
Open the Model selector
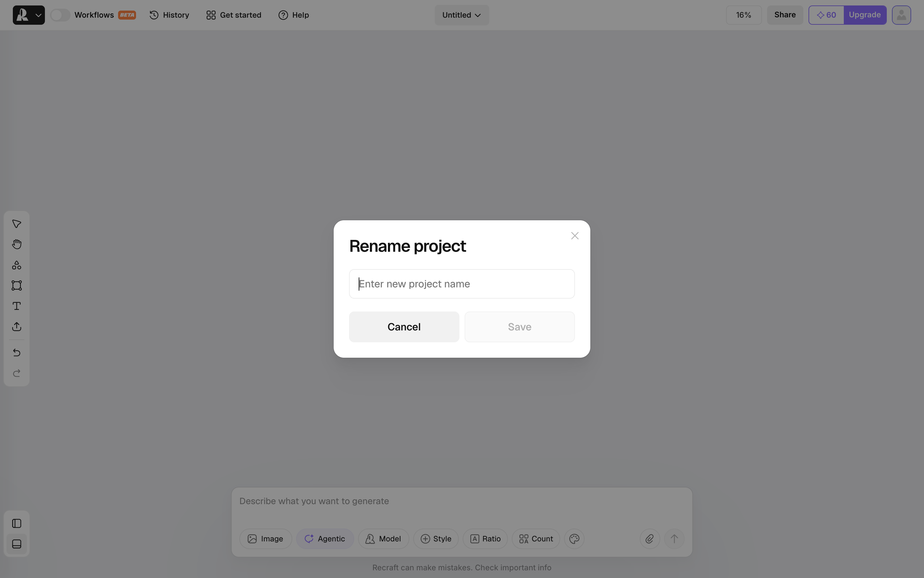pos(383,539)
